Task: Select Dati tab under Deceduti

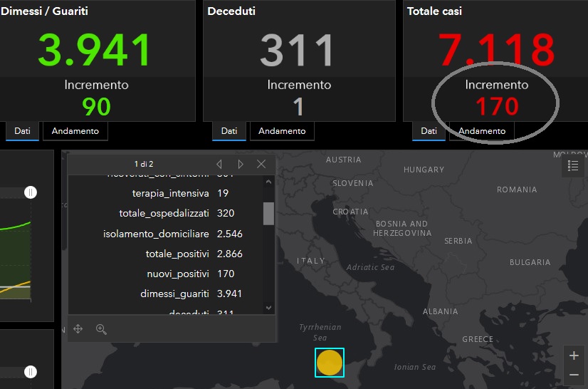Action: pyautogui.click(x=229, y=131)
